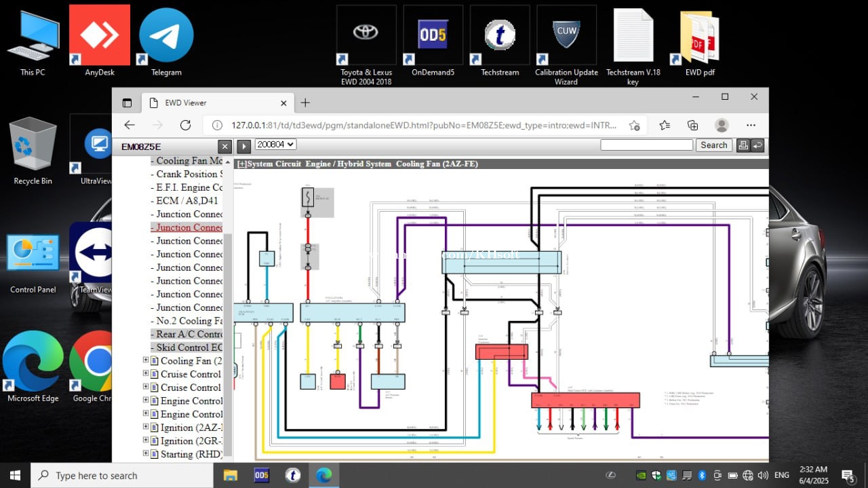The height and width of the screenshot is (488, 868).
Task: Open OnDemand5 taskbar icon
Action: (262, 475)
